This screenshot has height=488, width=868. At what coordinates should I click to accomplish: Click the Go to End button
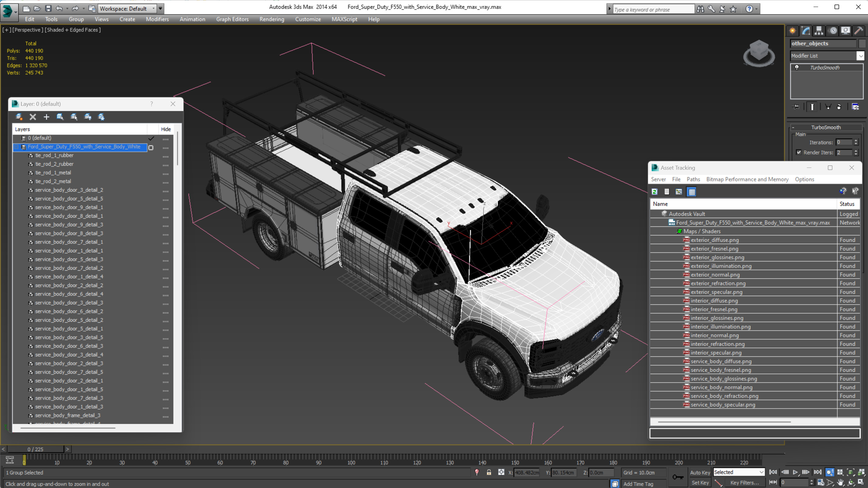point(817,472)
